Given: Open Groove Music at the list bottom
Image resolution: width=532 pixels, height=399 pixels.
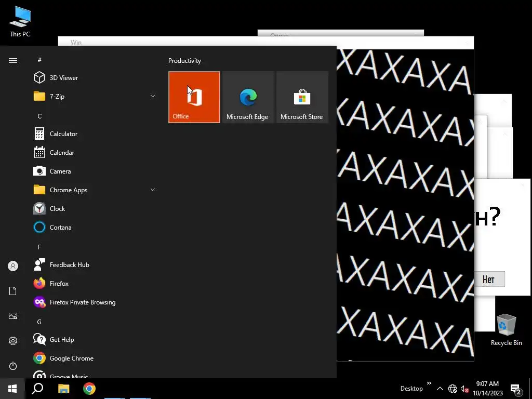Looking at the screenshot, I should [x=95, y=374].
